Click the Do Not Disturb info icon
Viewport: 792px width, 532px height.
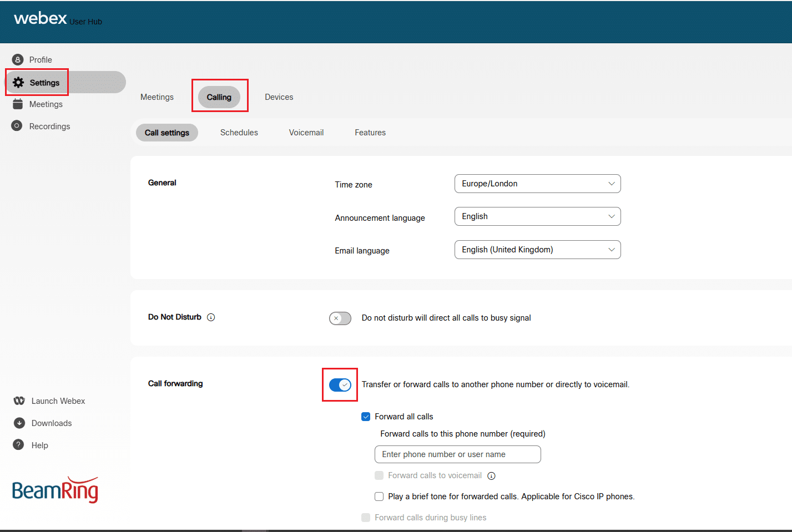tap(211, 317)
